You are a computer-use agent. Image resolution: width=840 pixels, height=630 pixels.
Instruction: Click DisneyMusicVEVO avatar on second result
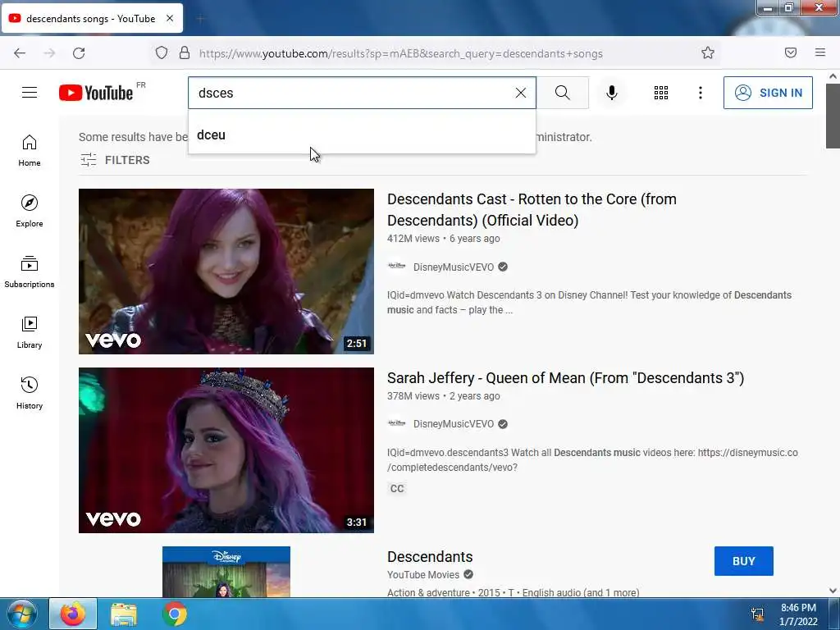pos(396,423)
